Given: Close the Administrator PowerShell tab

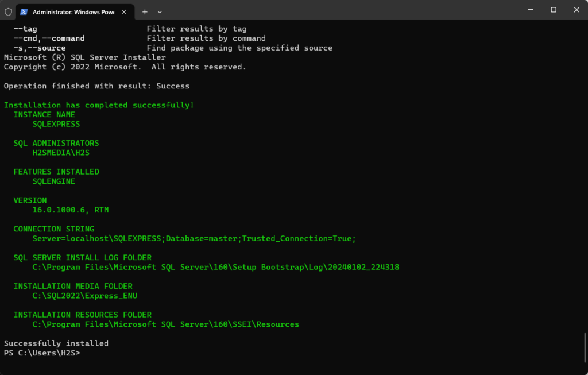Looking at the screenshot, I should click(123, 11).
